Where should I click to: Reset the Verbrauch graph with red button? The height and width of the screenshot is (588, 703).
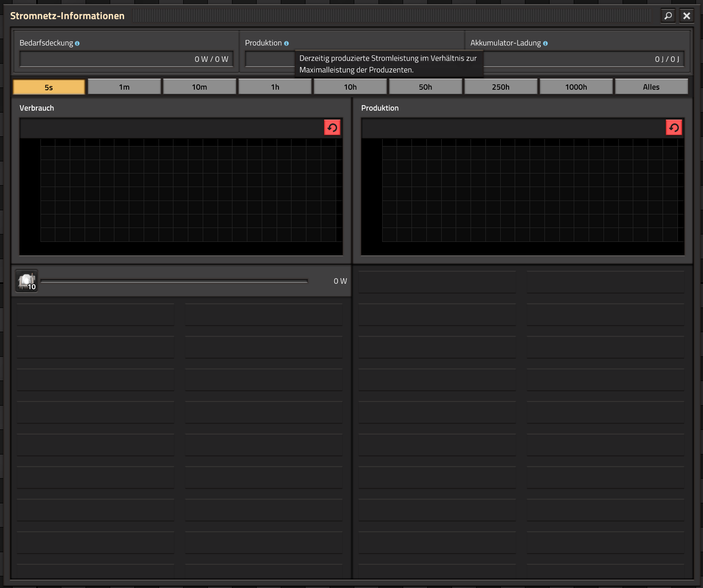[x=332, y=127]
